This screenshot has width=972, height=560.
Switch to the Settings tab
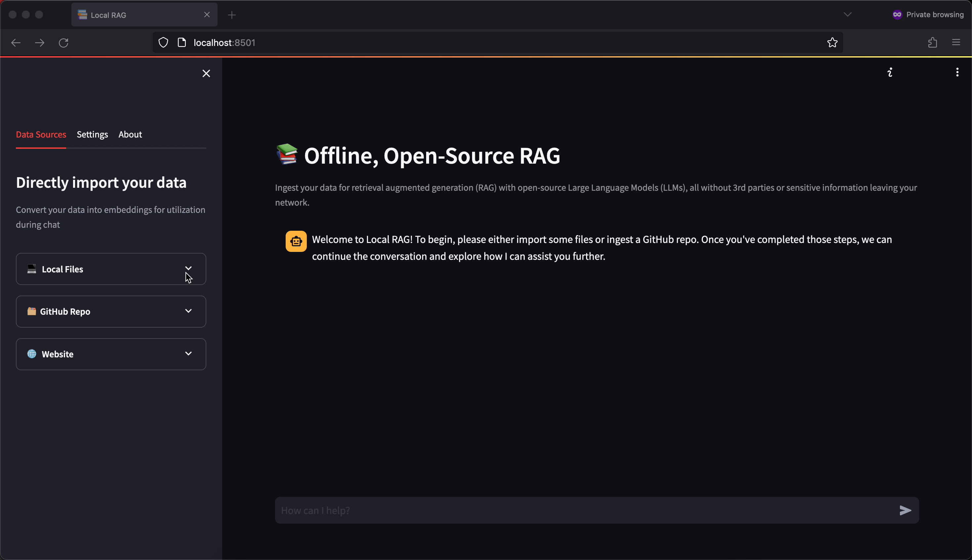click(92, 134)
